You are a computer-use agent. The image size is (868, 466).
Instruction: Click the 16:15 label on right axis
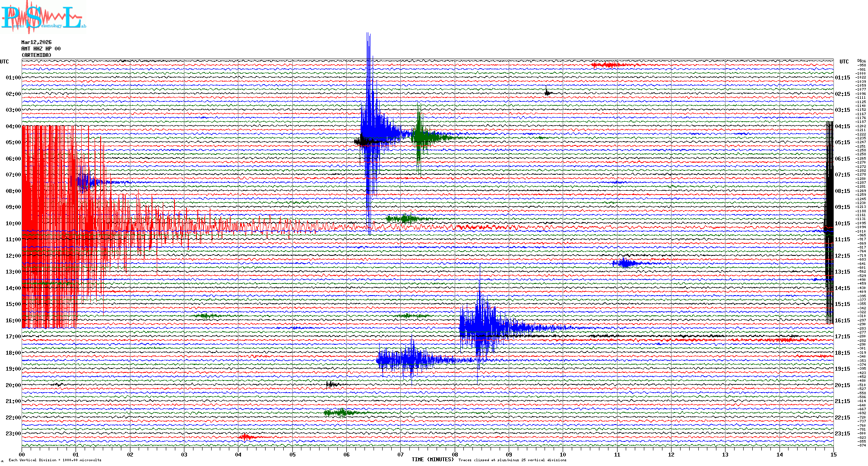pos(843,321)
